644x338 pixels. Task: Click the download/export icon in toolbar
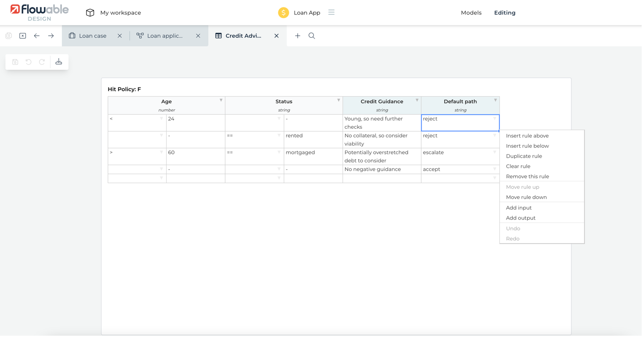click(59, 62)
